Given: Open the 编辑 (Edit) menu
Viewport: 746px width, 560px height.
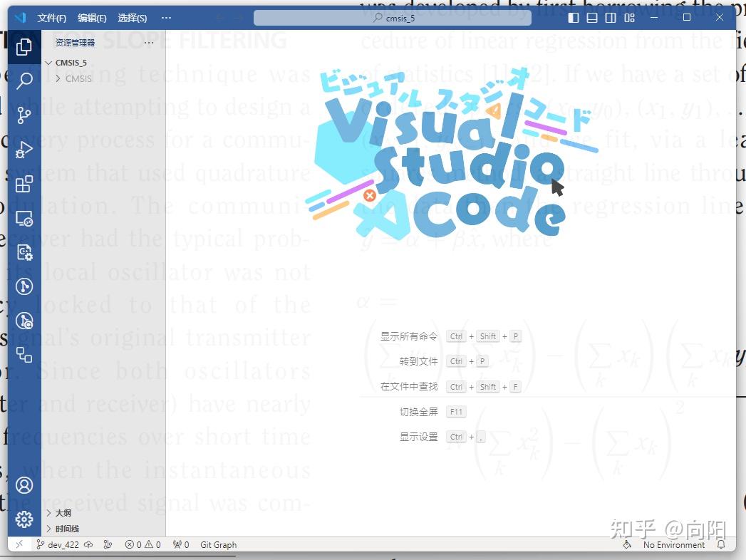Looking at the screenshot, I should pyautogui.click(x=92, y=18).
